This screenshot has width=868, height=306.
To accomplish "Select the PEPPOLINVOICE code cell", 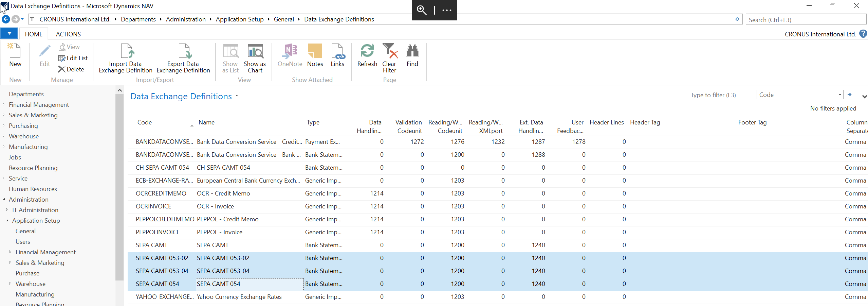I will (158, 232).
